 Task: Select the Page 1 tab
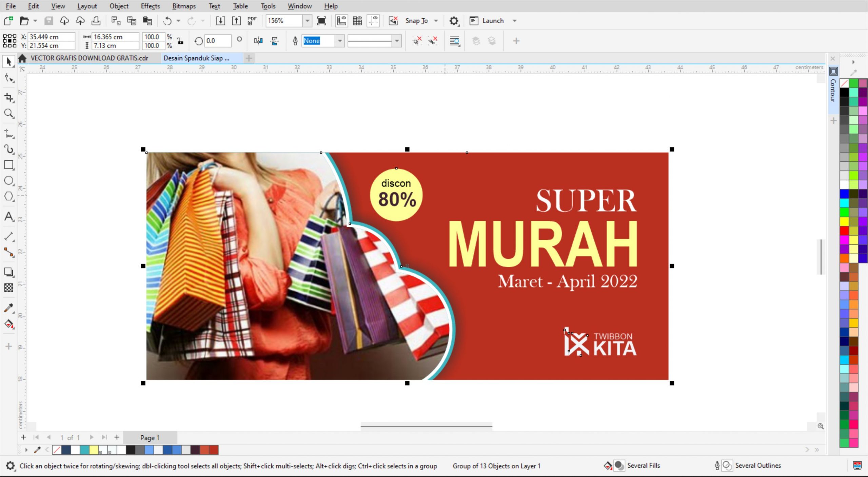coord(150,438)
